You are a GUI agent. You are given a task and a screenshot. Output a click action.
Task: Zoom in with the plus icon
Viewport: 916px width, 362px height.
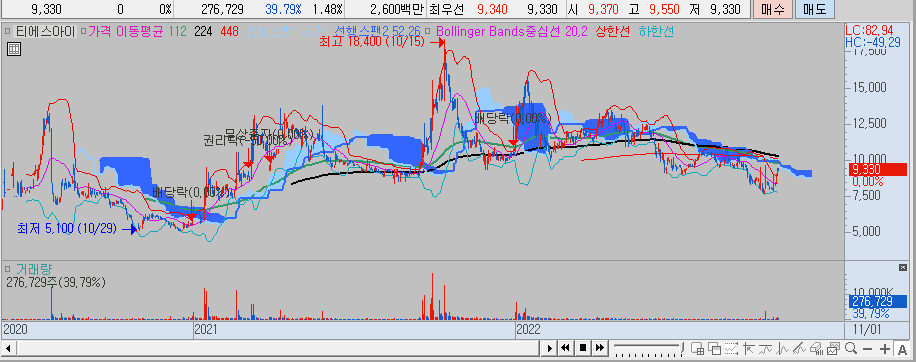click(x=885, y=349)
